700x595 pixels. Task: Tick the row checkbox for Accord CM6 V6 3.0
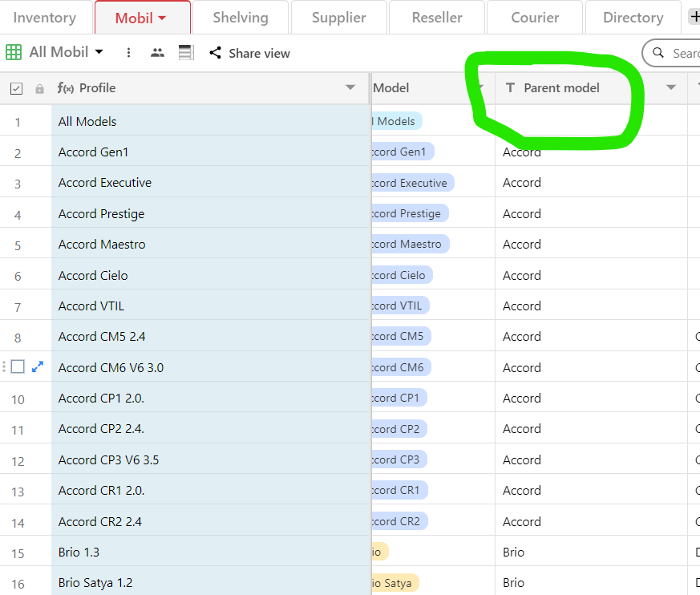[18, 367]
